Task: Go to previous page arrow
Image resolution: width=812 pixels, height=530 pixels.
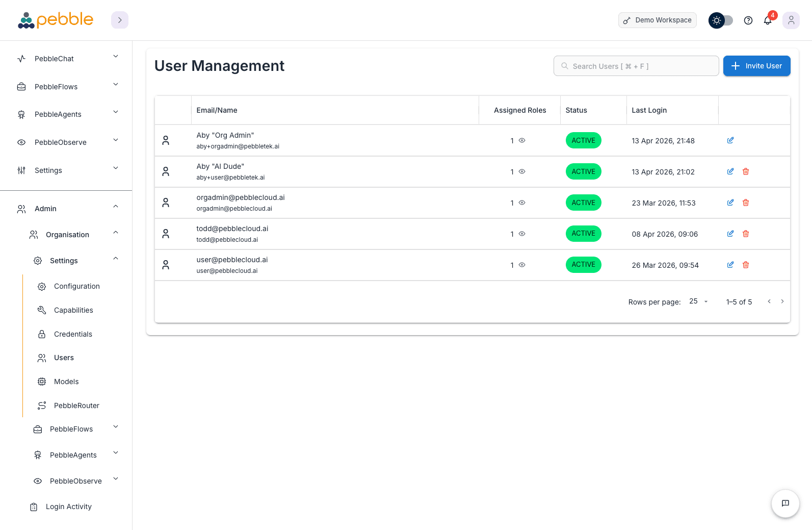Action: tap(769, 301)
